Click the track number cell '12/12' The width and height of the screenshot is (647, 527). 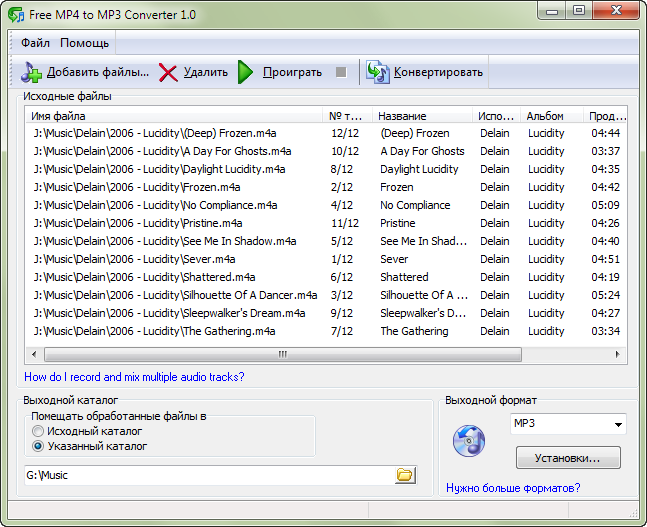click(345, 133)
